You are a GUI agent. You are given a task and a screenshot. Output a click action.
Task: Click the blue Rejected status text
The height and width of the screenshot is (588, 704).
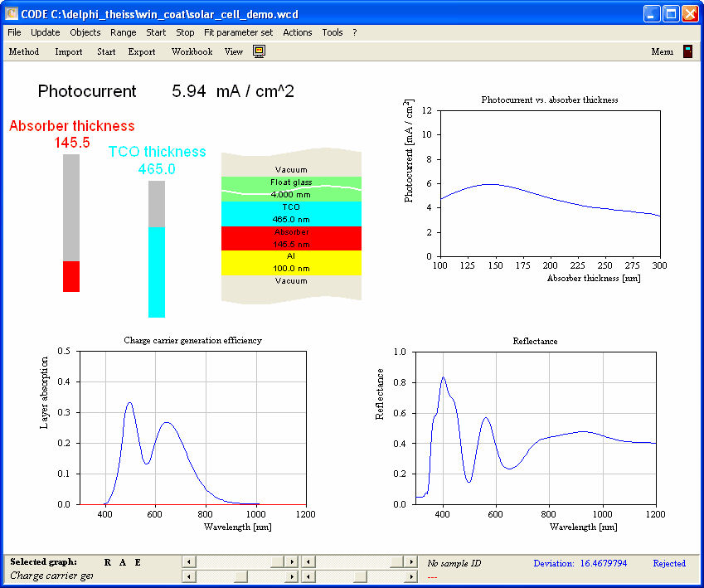(x=668, y=563)
